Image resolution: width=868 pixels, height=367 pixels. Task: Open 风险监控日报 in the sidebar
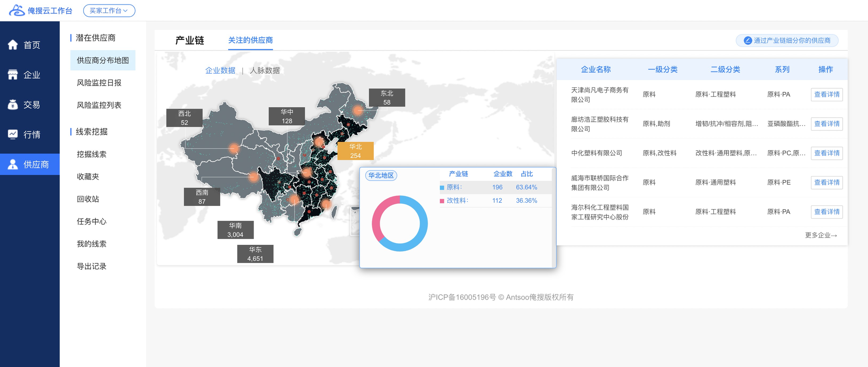pos(99,83)
